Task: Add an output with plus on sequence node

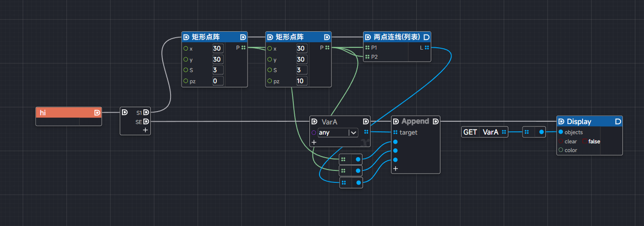Action: (x=145, y=130)
